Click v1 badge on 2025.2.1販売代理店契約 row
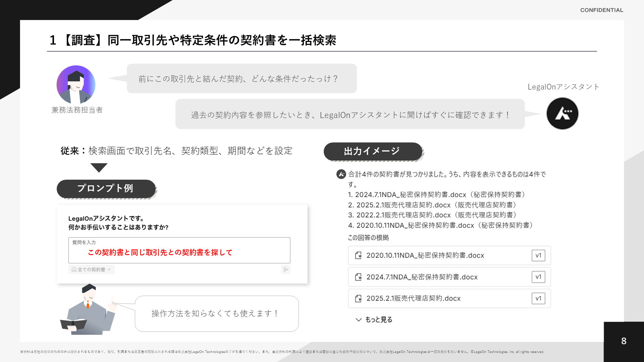The height and width of the screenshot is (362, 644). coord(538,298)
